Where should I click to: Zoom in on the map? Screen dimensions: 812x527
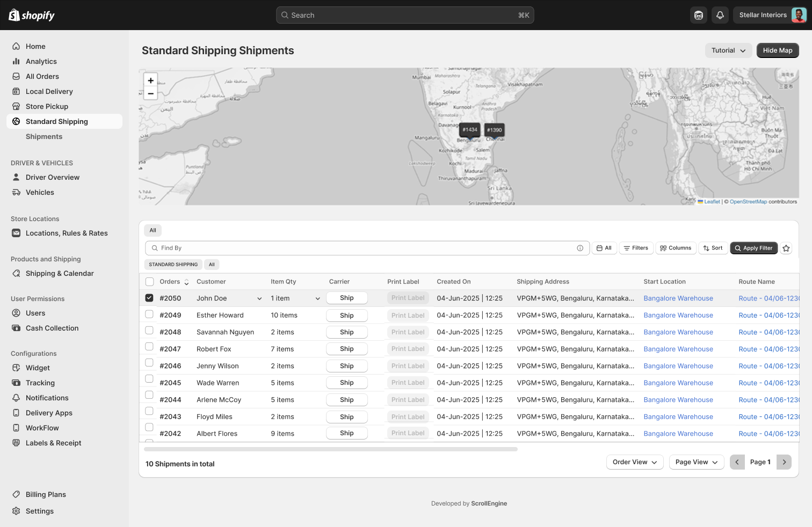(151, 80)
